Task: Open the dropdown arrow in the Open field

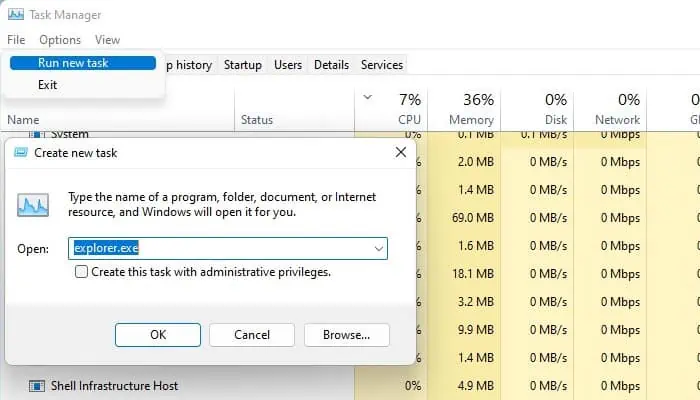Action: tap(379, 249)
